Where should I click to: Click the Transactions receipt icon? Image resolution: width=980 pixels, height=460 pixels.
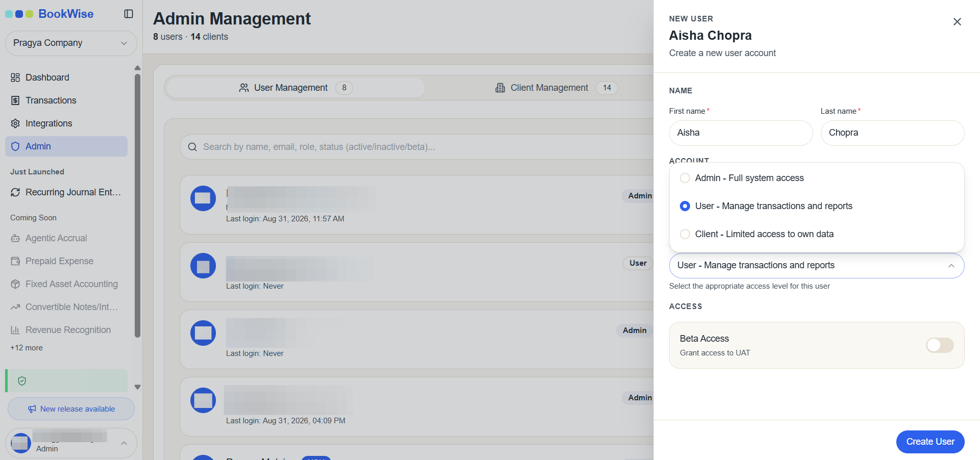(x=15, y=100)
